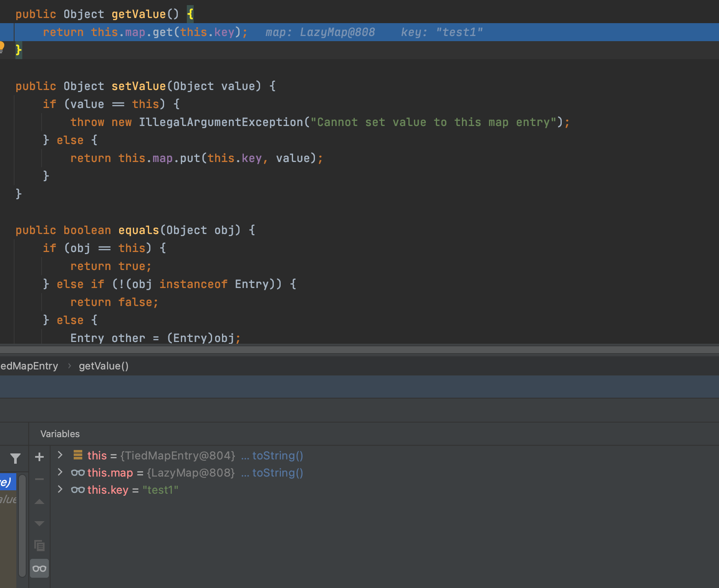Open toString() link for 'this' variable
The image size is (719, 588).
coord(278,456)
